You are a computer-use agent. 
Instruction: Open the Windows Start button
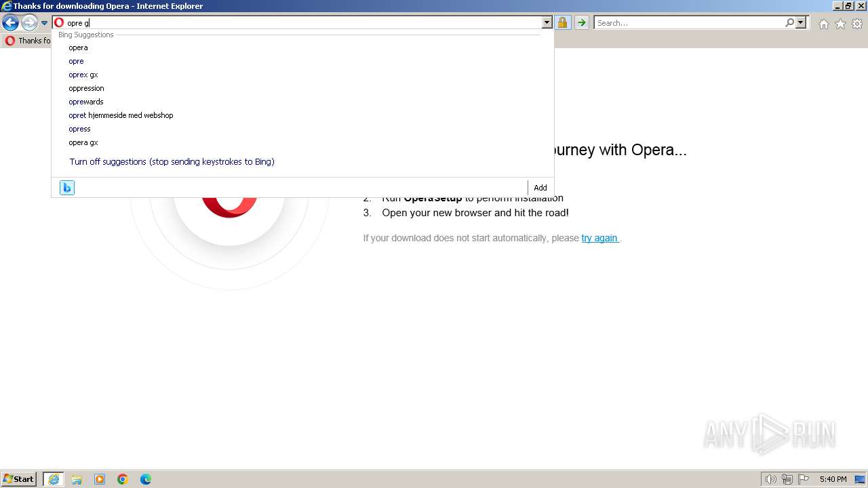[x=19, y=479]
